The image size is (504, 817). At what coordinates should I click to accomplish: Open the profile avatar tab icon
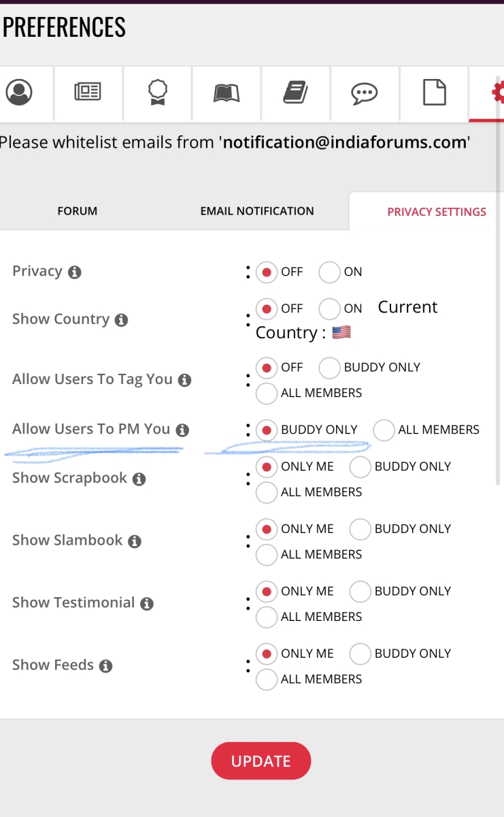point(20,92)
